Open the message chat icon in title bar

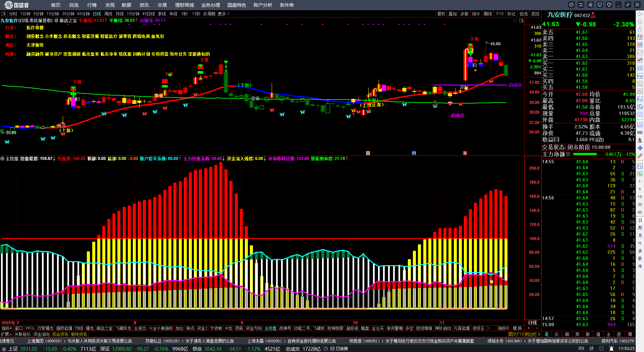pyautogui.click(x=572, y=5)
